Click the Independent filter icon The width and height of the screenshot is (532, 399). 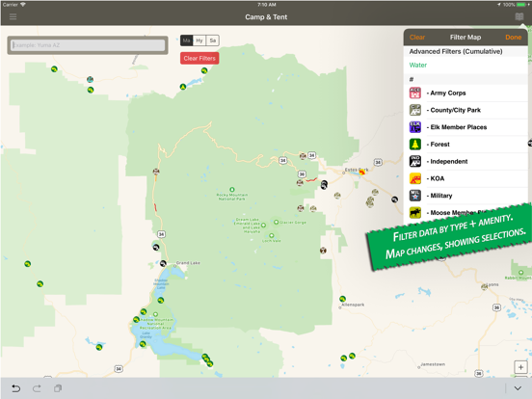click(415, 162)
